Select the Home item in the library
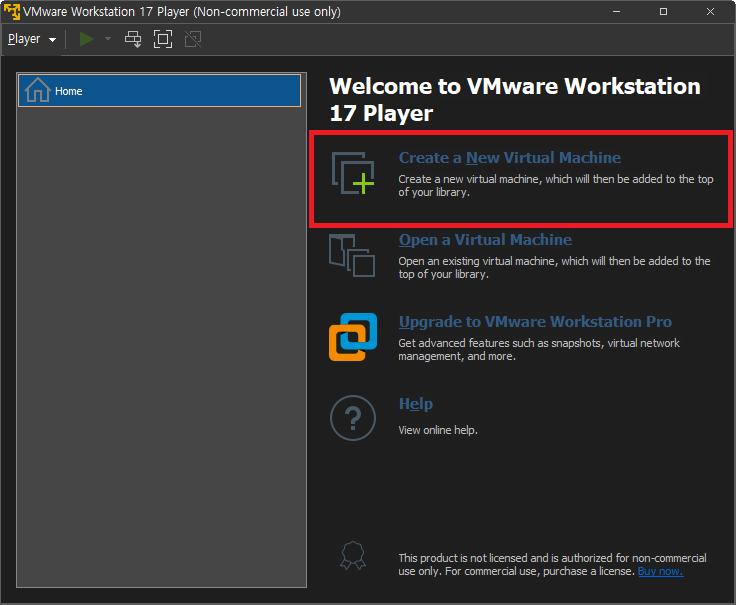Screen dimensions: 736x605 pyautogui.click(x=159, y=91)
